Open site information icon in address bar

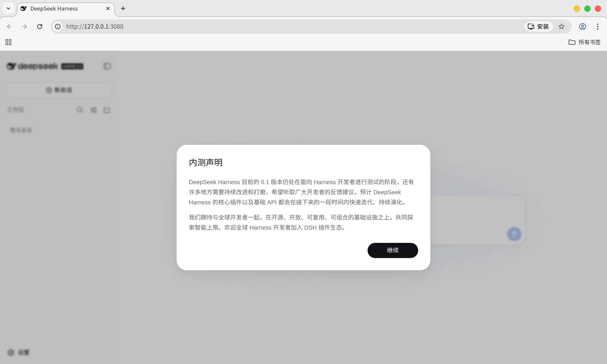(58, 27)
